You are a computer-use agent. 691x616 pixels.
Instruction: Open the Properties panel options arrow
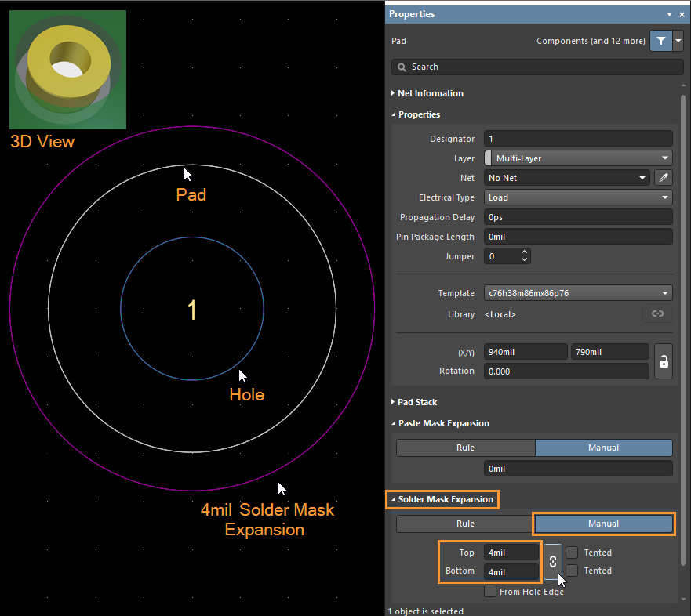point(669,14)
